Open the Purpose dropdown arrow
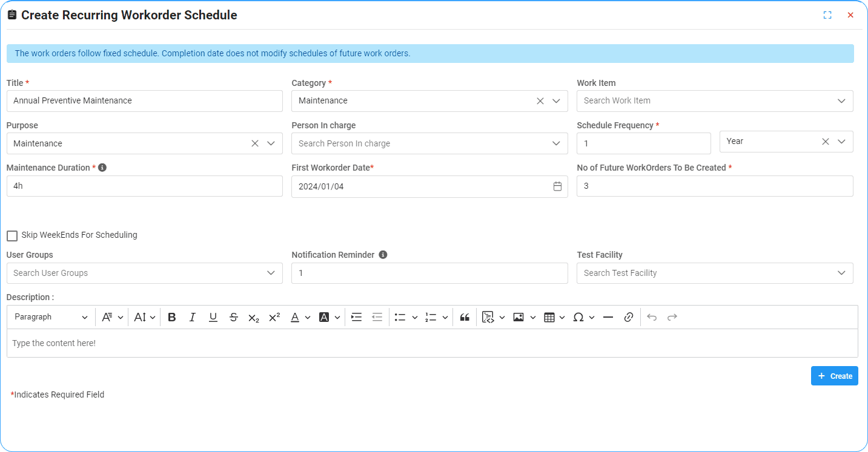 (271, 143)
